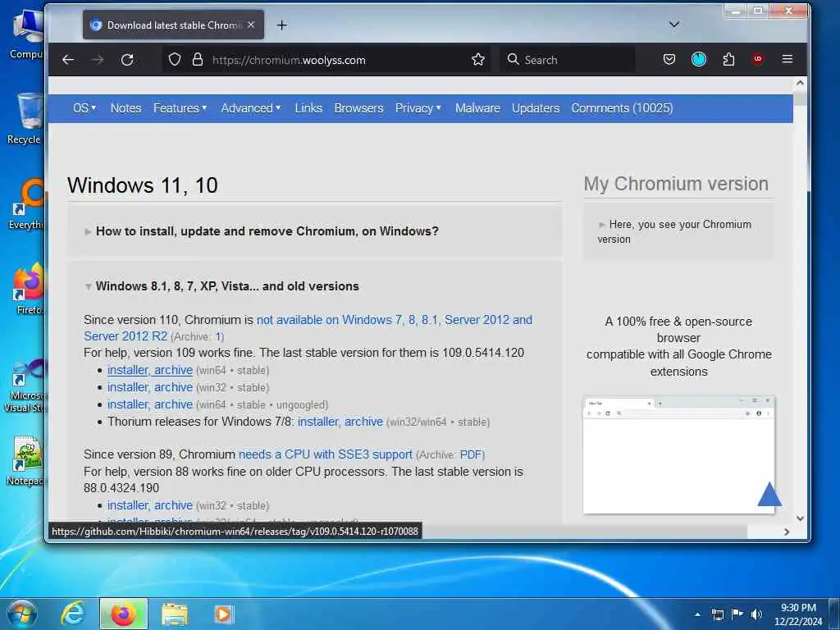
Task: Open the Extensions puzzle icon
Action: point(728,59)
